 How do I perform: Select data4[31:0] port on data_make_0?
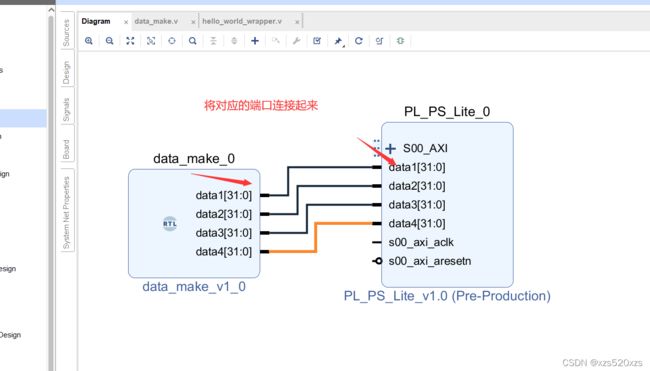click(x=224, y=252)
